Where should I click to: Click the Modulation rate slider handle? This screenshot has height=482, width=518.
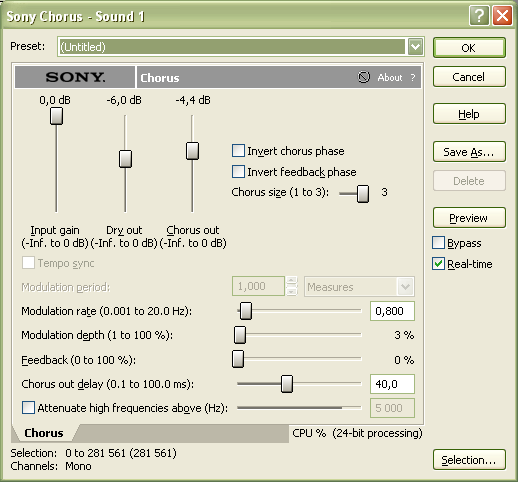click(x=246, y=311)
